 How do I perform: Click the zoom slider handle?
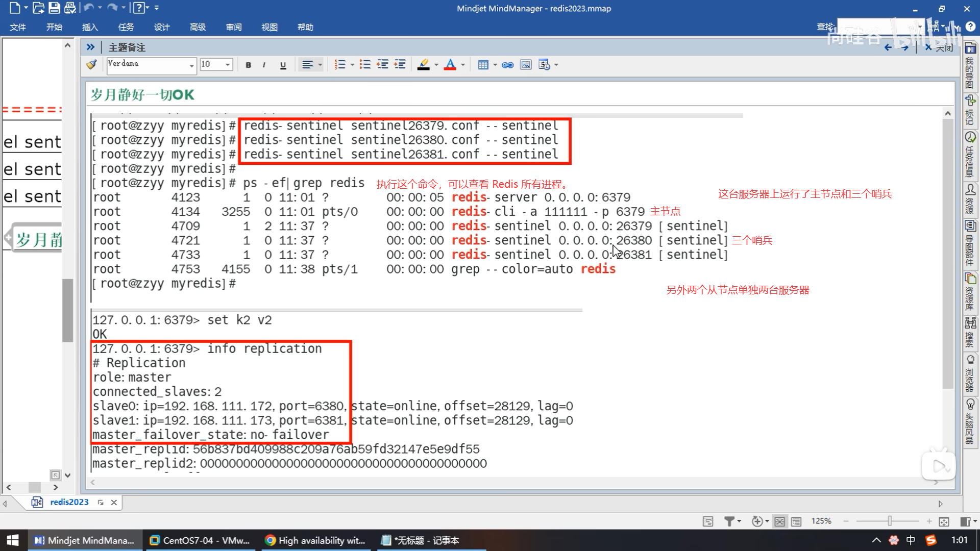pyautogui.click(x=890, y=521)
